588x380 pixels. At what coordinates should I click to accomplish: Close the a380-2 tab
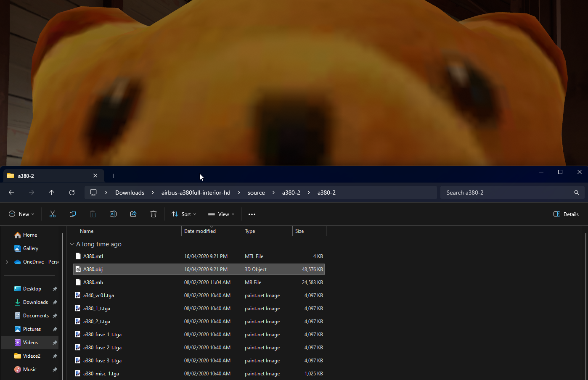(x=95, y=176)
